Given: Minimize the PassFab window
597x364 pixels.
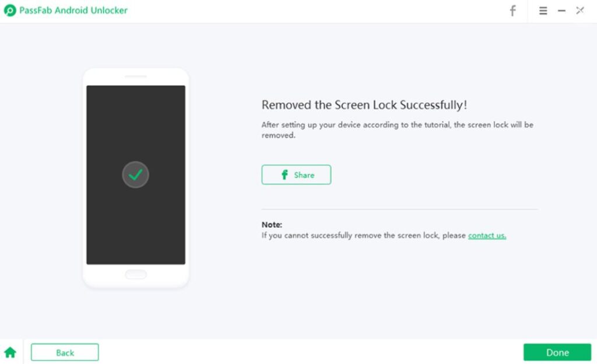Looking at the screenshot, I should click(561, 10).
